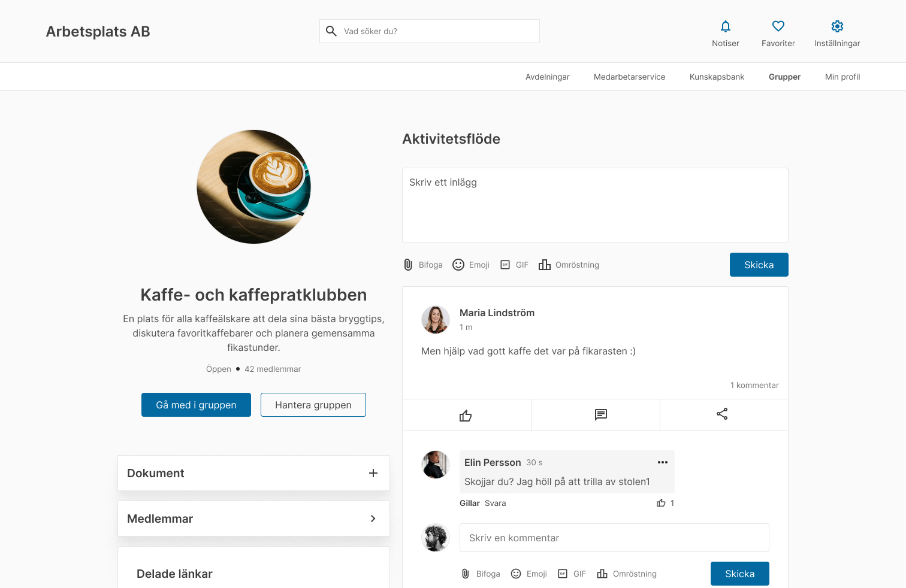Add Emoji to the new post
The image size is (906, 588).
coord(471,265)
